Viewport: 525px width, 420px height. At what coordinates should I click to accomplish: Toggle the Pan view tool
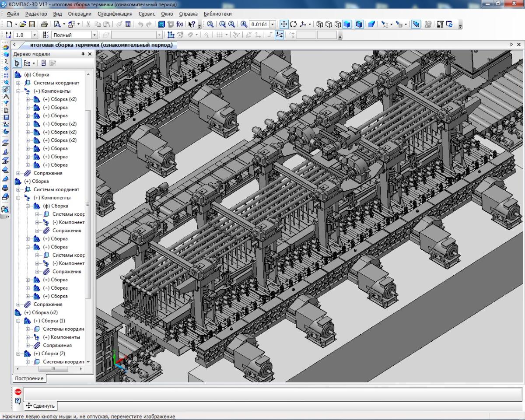pos(283,24)
